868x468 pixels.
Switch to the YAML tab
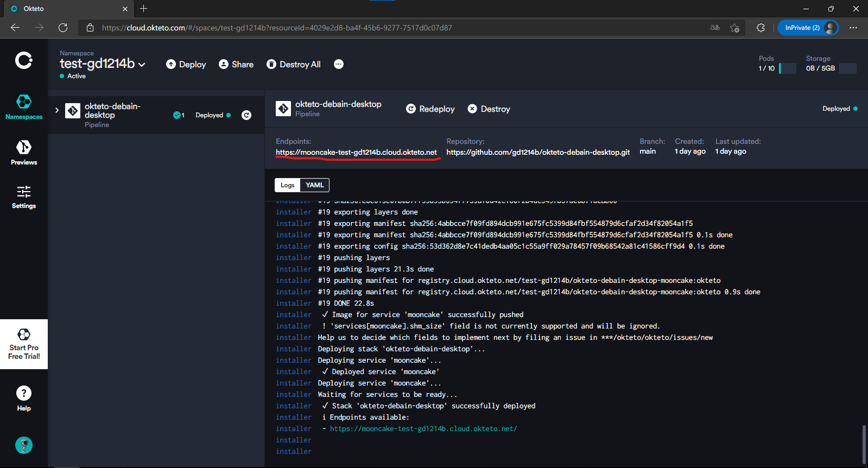315,185
